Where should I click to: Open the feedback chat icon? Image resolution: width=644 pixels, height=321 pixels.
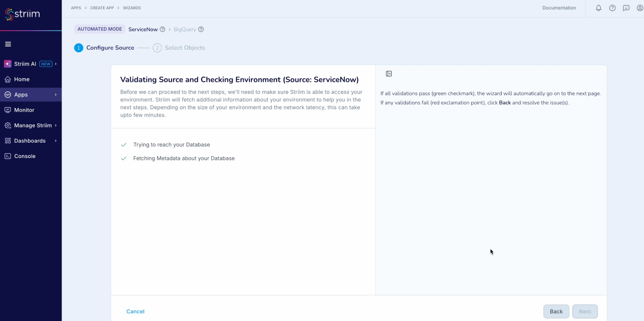click(626, 8)
